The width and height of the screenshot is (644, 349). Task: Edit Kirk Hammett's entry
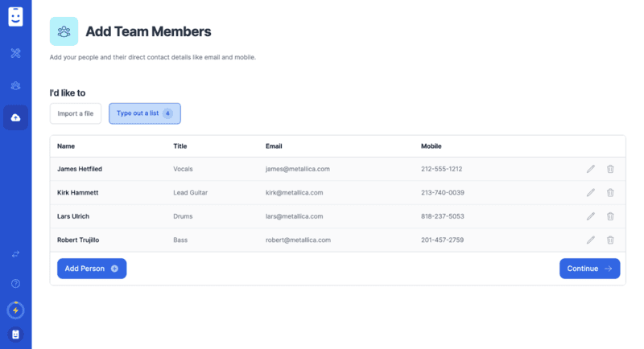point(591,193)
